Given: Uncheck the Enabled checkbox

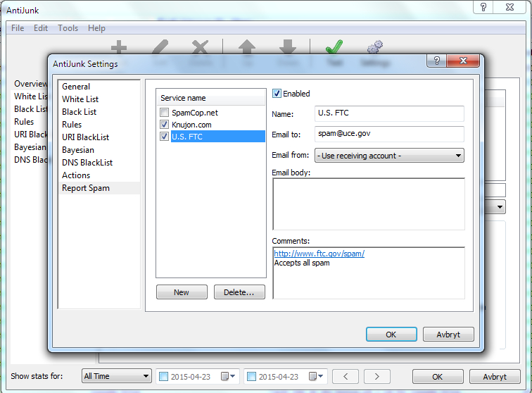Looking at the screenshot, I should click(x=277, y=94).
